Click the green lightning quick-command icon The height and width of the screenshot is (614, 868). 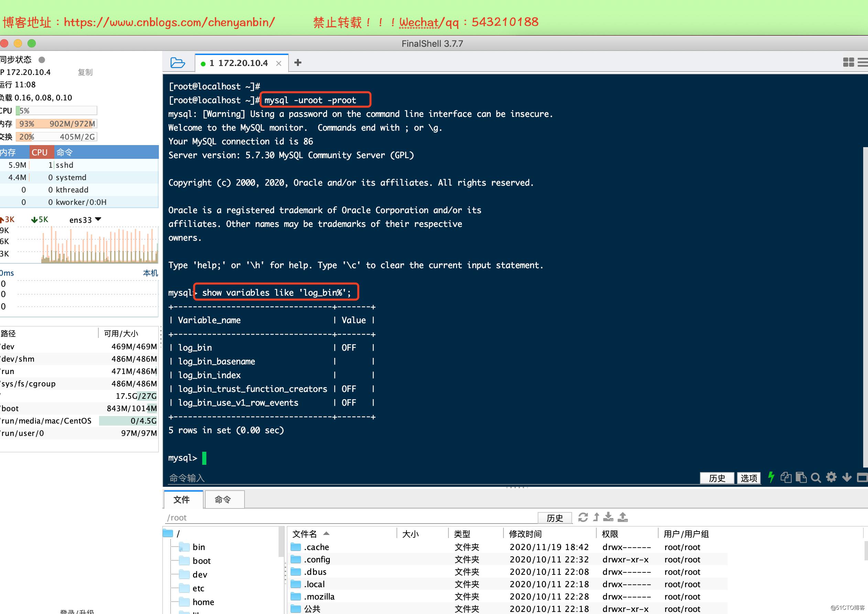click(x=771, y=478)
